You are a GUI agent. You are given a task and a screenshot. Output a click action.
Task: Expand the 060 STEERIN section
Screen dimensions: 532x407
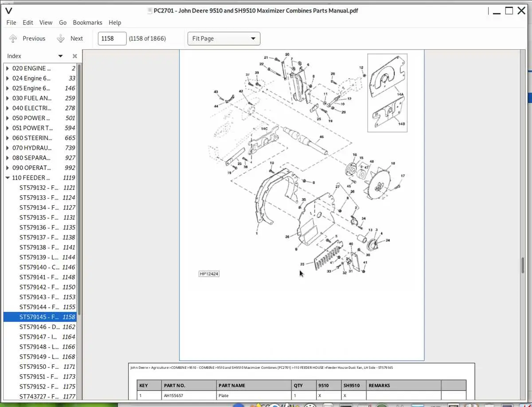tap(7, 138)
